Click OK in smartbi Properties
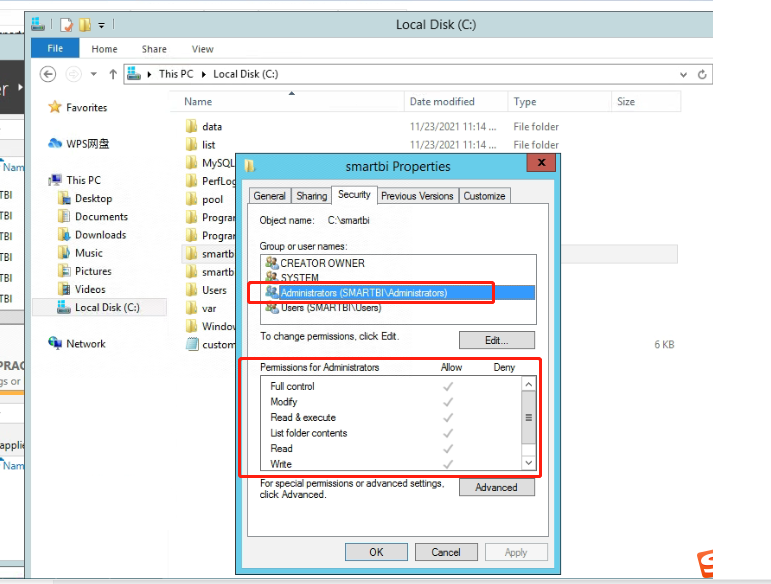The image size is (771, 584). click(376, 552)
